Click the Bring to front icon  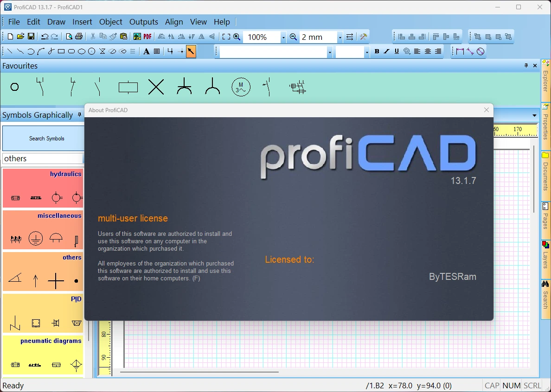click(478, 37)
